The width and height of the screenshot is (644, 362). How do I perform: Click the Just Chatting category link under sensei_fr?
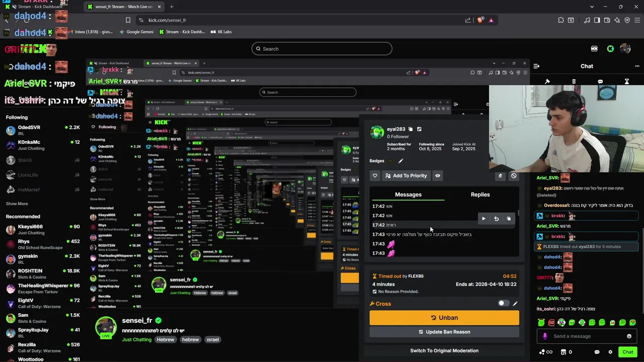136,339
